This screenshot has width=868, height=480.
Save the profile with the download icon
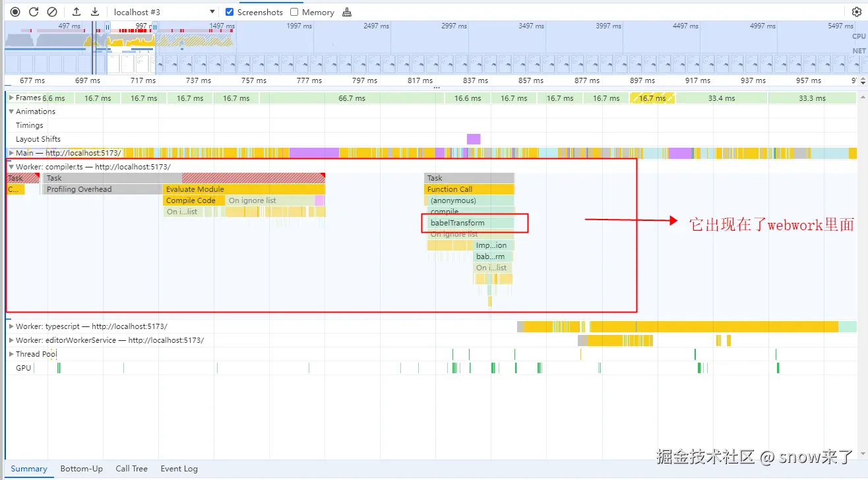click(95, 12)
